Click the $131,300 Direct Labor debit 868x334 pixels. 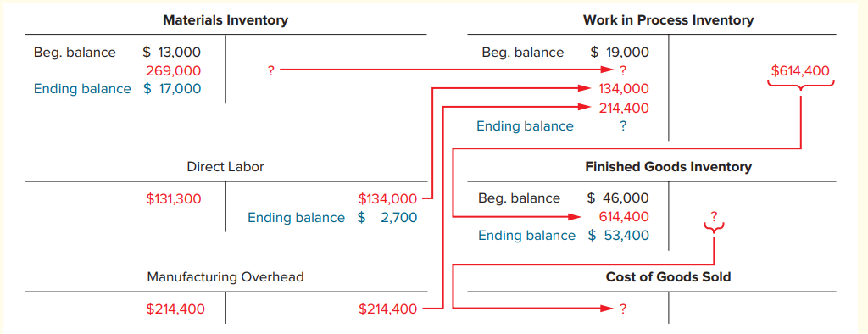point(174,199)
